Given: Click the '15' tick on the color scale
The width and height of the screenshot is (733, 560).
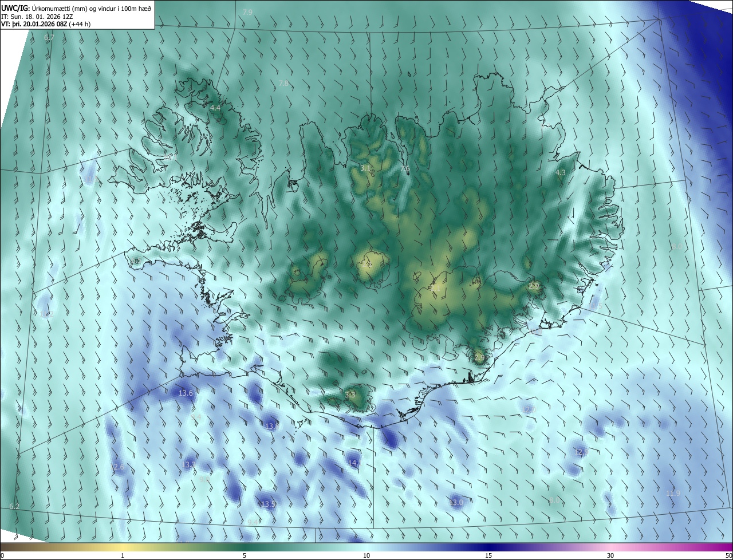Looking at the screenshot, I should (x=488, y=555).
